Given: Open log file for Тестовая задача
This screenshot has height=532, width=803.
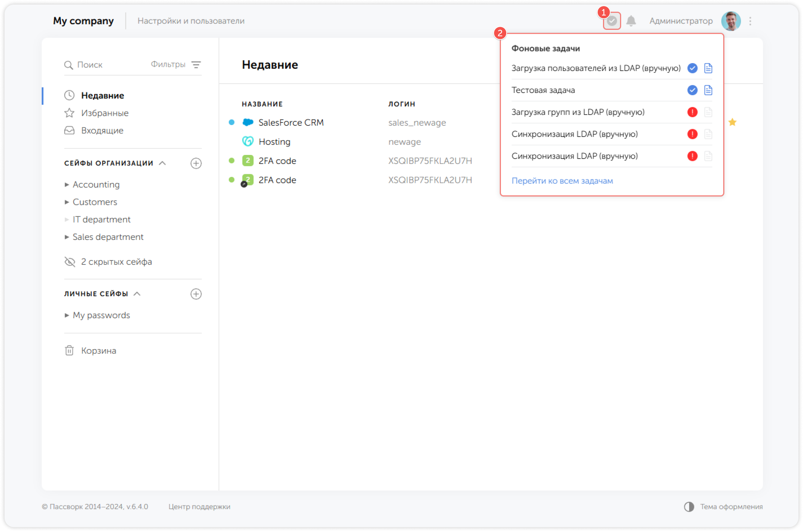Looking at the screenshot, I should coord(708,90).
